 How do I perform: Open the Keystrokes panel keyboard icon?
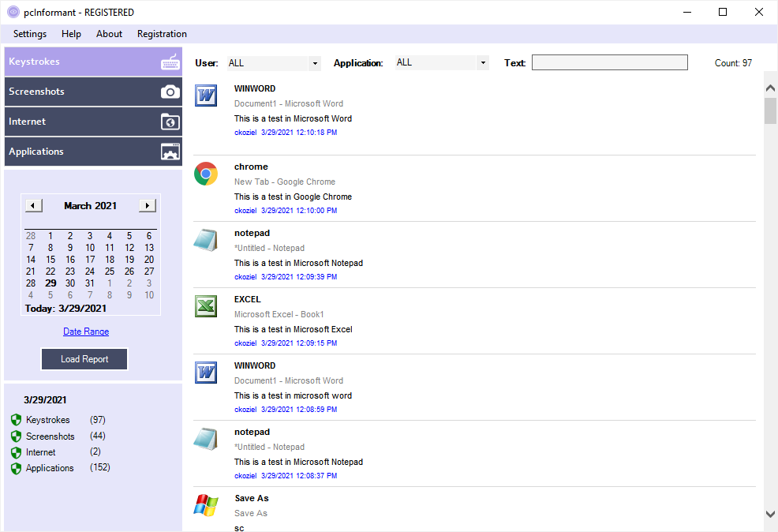(170, 62)
